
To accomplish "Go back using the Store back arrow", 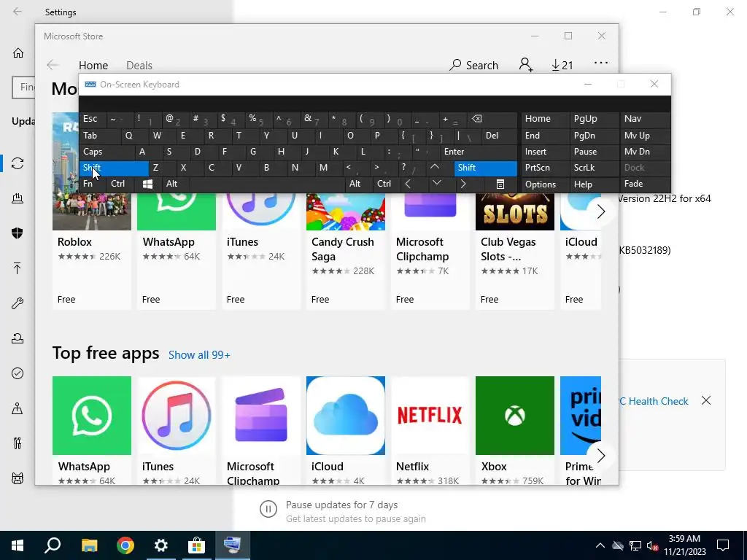I will coord(53,65).
